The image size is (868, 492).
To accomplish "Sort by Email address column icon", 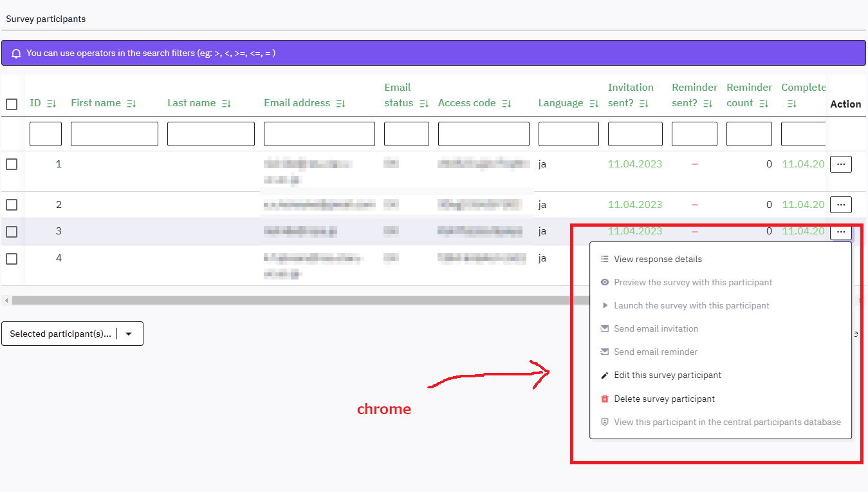I will point(340,104).
